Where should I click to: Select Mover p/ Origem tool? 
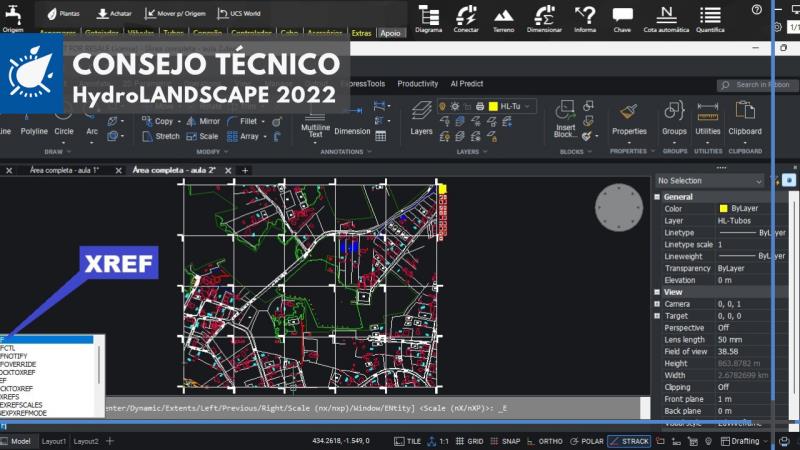[175, 14]
